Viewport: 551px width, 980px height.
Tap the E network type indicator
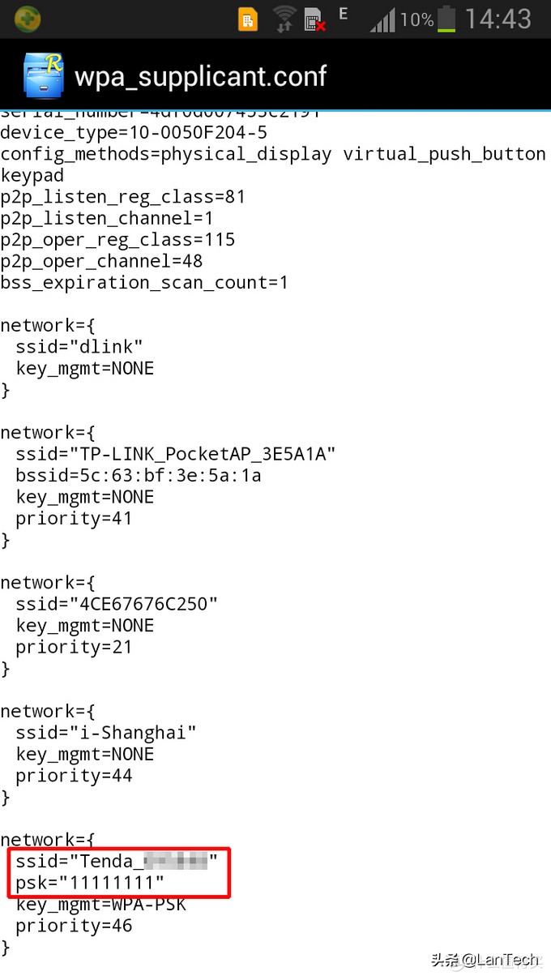[x=344, y=14]
